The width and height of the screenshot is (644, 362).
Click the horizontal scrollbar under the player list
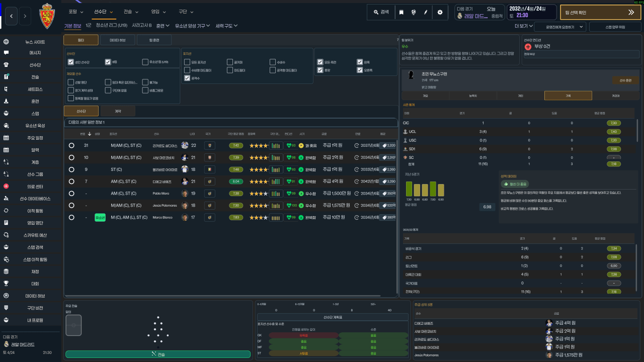[x=223, y=297]
